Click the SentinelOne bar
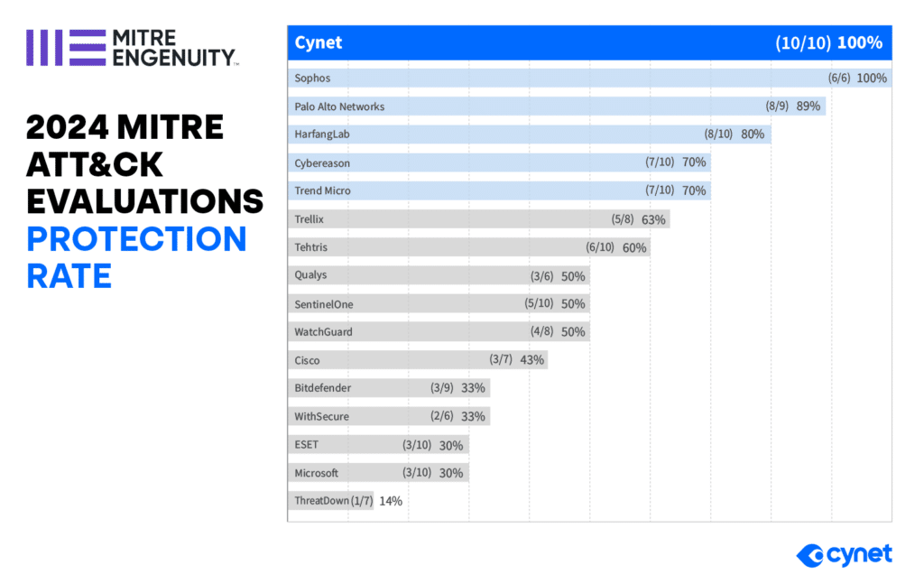Image resolution: width=924 pixels, height=584 pixels. (x=439, y=303)
